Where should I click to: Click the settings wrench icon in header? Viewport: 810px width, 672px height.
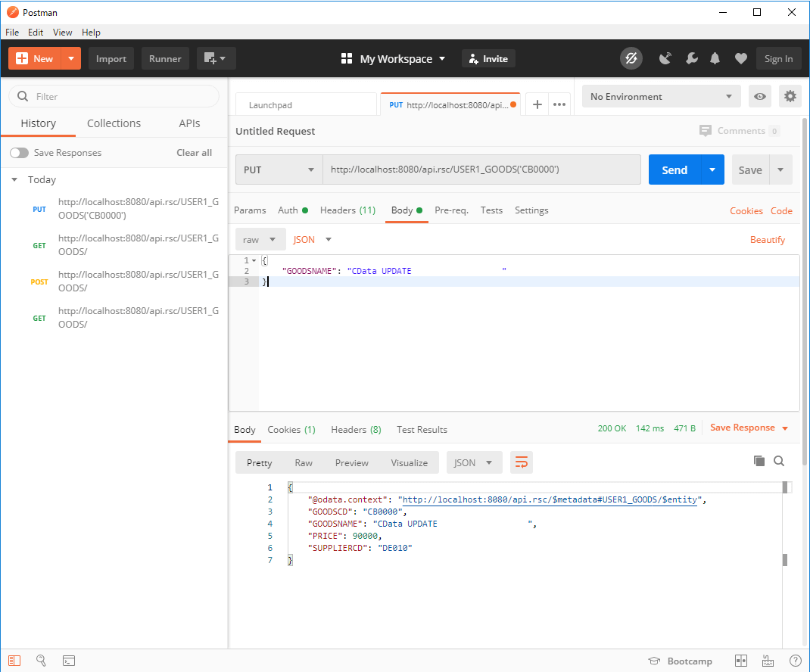pos(691,59)
